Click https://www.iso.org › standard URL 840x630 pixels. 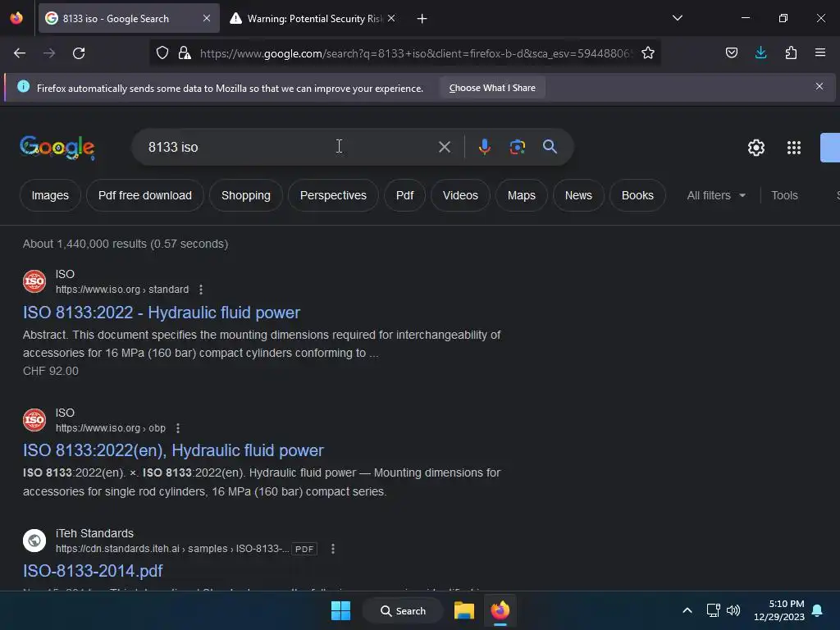click(122, 290)
